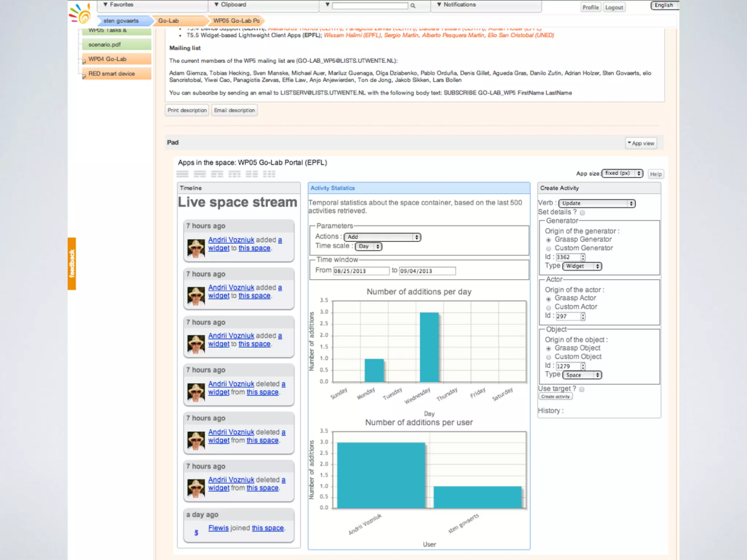Click the orange feedback side tab
The height and width of the screenshot is (560, 747).
[72, 264]
